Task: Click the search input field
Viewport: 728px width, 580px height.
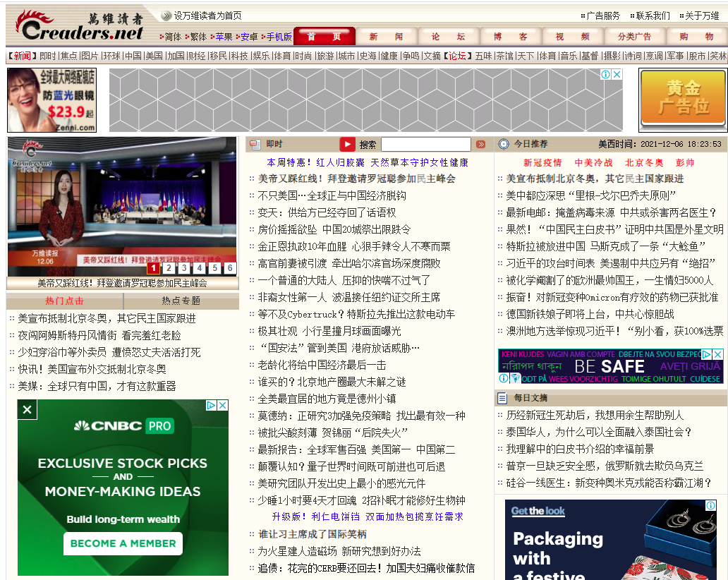Action: click(x=426, y=145)
